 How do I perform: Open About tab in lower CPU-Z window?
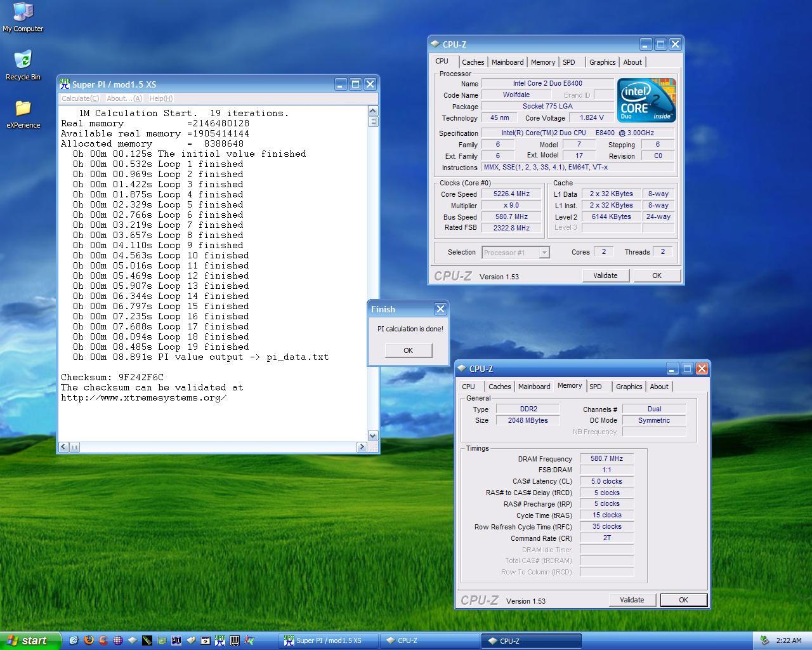(659, 387)
